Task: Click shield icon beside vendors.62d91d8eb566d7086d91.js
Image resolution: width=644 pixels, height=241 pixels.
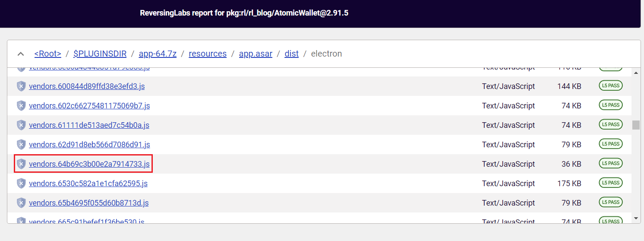Action: (x=21, y=145)
